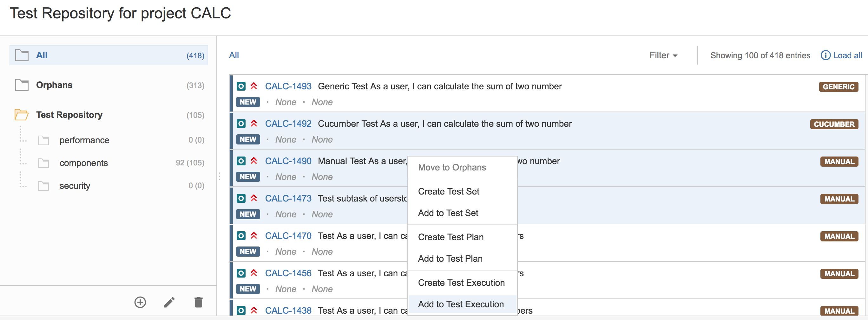Click the NEW status badge of CALC-1470
The width and height of the screenshot is (868, 320).
point(248,251)
